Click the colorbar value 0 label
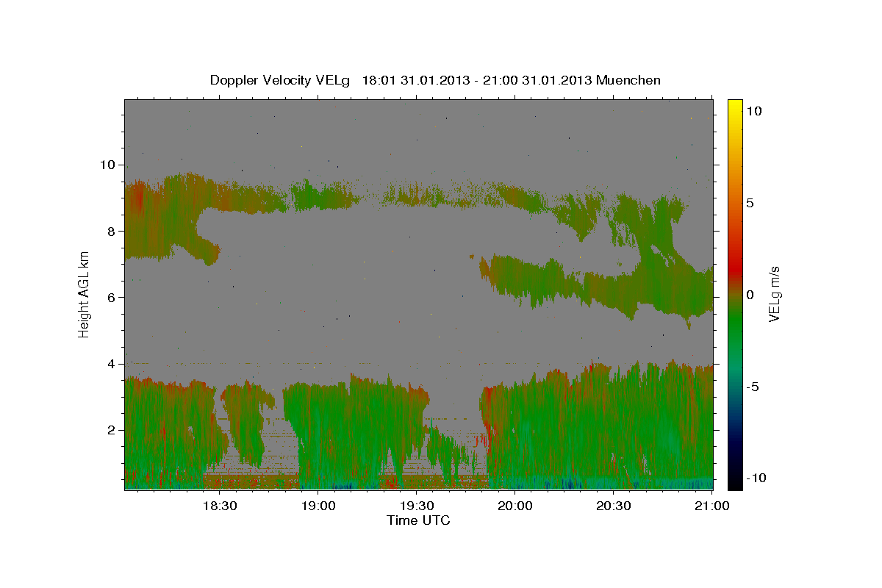Screen dimensions: 882x588 pos(750,295)
